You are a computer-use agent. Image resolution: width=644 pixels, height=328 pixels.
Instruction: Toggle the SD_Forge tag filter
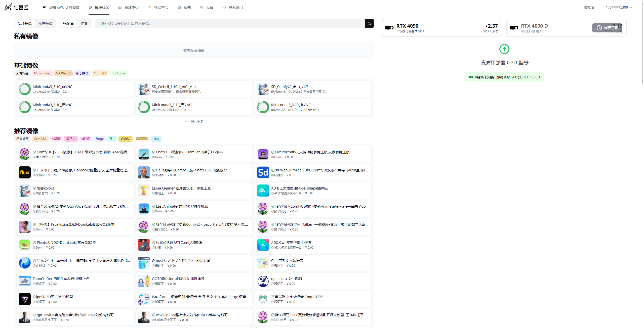pos(118,73)
